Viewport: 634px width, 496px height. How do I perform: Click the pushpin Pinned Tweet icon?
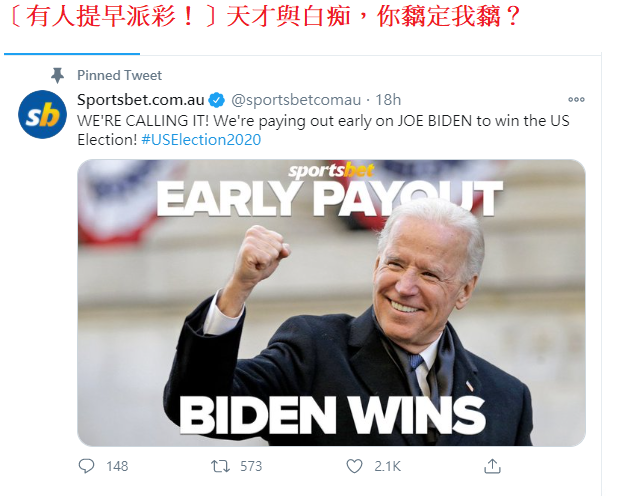57,75
